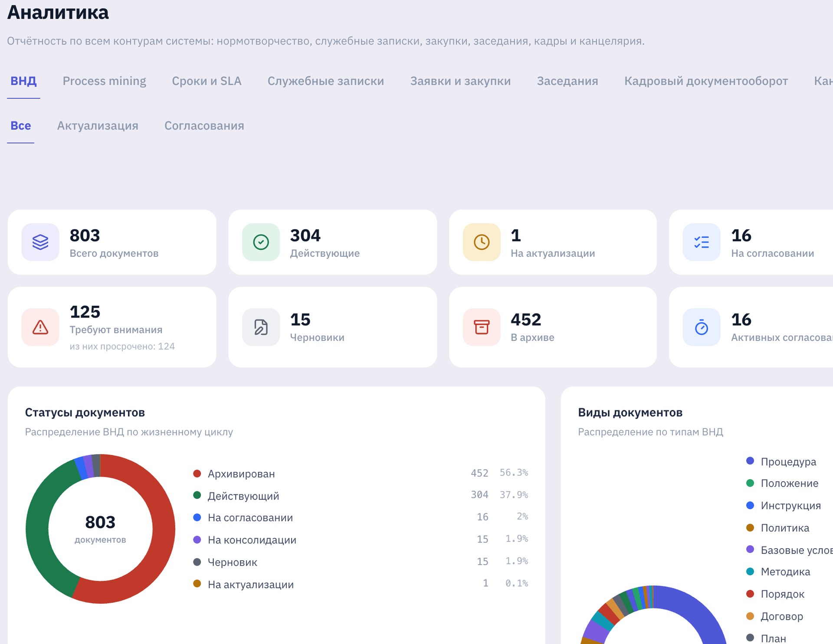Open the Служебные записки tab
The width and height of the screenshot is (833, 644).
pyautogui.click(x=326, y=81)
